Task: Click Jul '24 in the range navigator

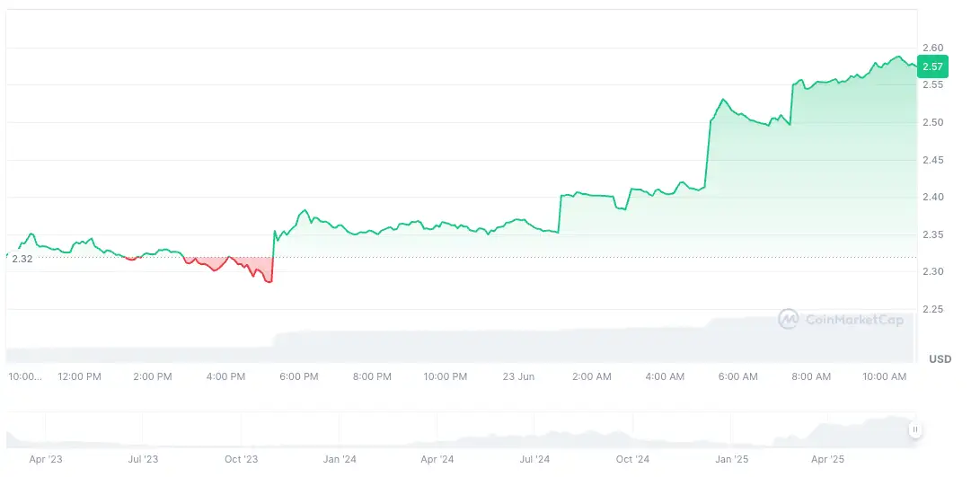Action: (535, 459)
